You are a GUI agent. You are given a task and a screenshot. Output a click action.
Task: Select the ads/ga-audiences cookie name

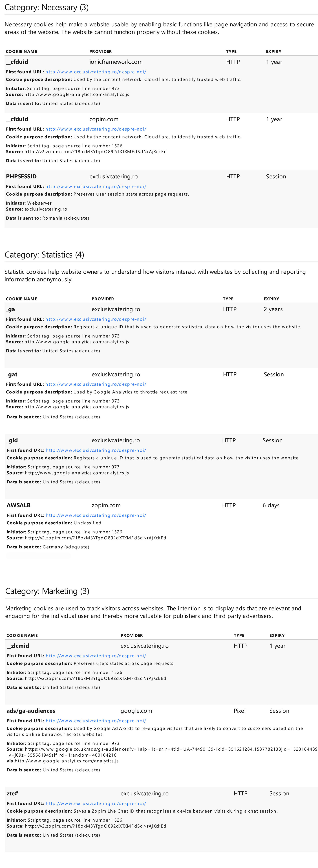click(x=31, y=711)
